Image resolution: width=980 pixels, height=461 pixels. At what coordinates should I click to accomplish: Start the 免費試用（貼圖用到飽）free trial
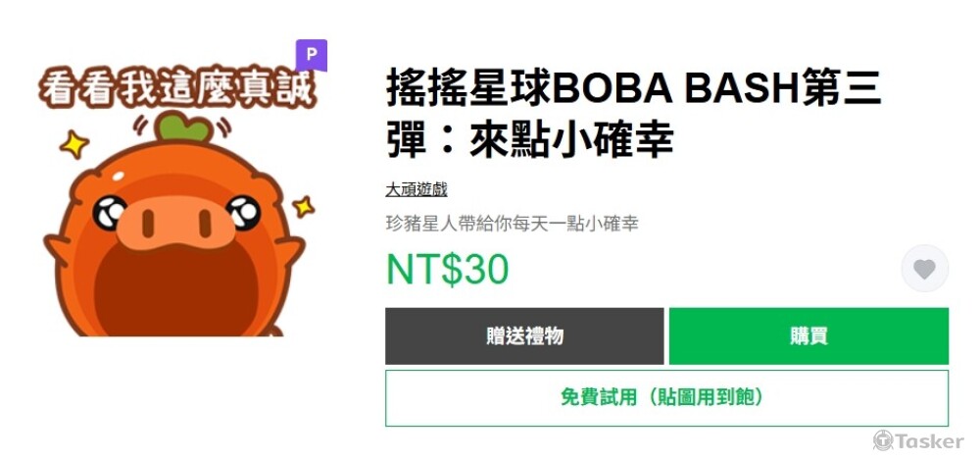coord(666,398)
